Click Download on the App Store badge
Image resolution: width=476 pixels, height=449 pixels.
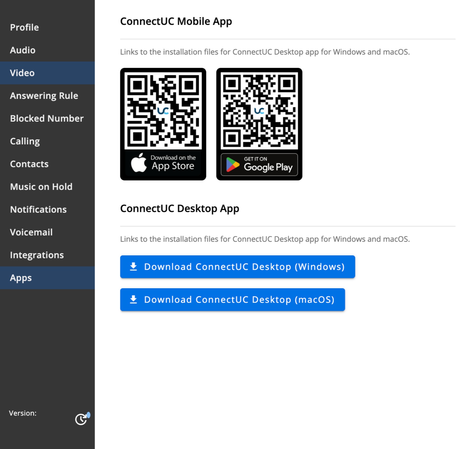163,163
